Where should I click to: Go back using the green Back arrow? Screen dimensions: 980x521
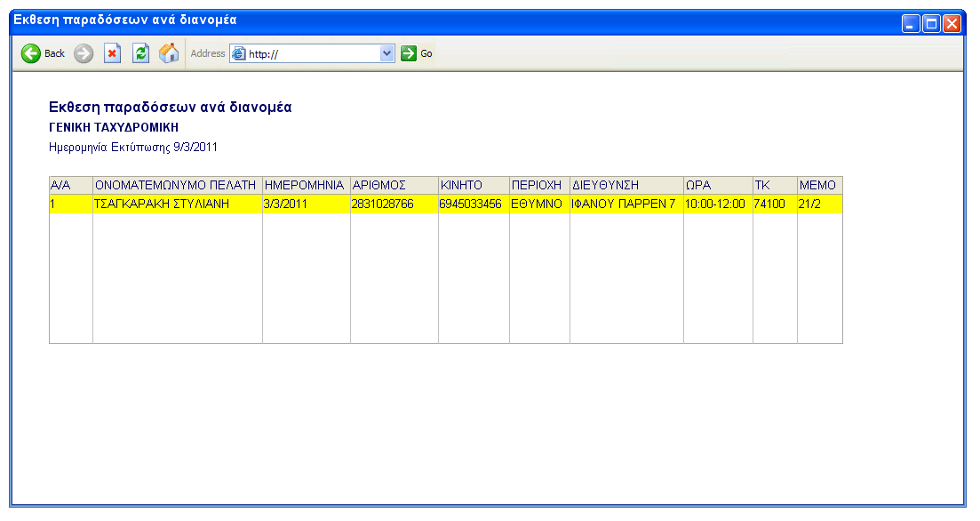(x=30, y=53)
